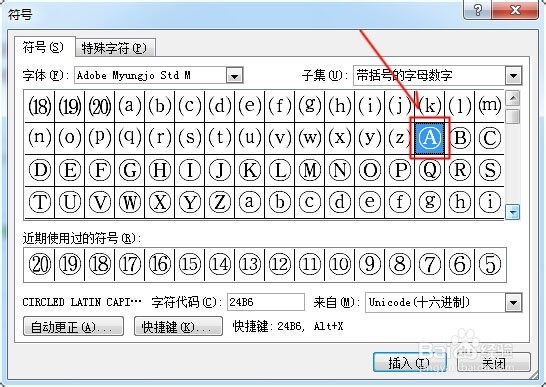Pick recently used circled 10 symbol
The width and height of the screenshot is (546, 387).
[x=340, y=264]
